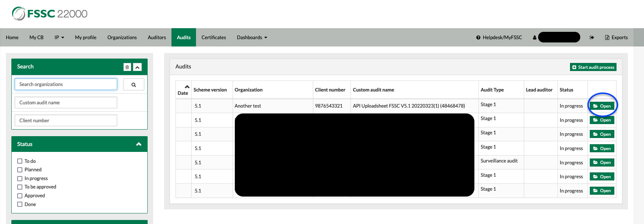Click the user profile icon in navbar

point(534,38)
